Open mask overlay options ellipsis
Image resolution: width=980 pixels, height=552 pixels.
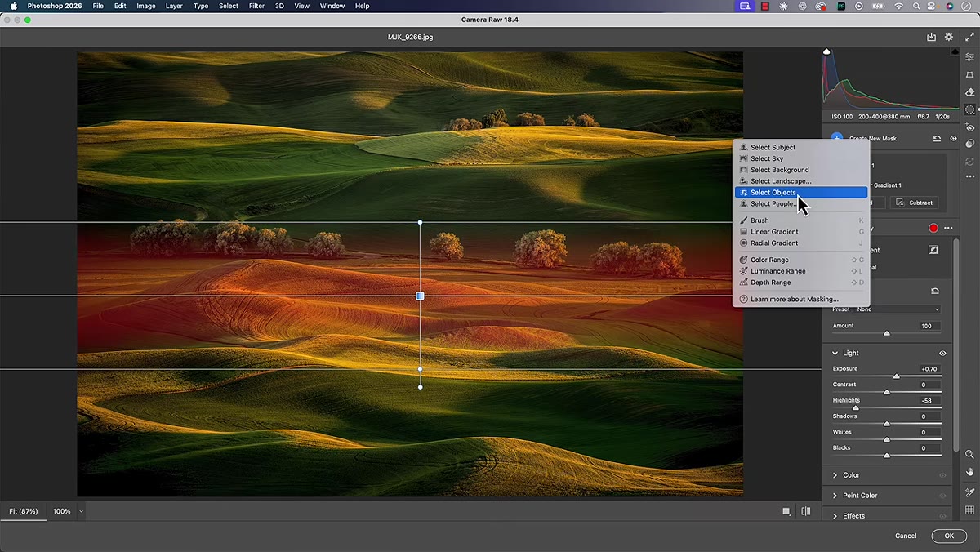(948, 228)
